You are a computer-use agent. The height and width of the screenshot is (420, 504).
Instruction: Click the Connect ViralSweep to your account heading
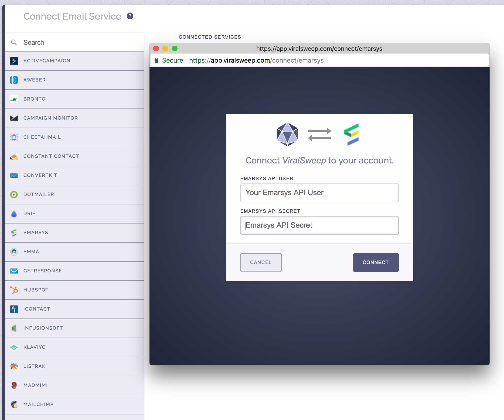point(320,160)
